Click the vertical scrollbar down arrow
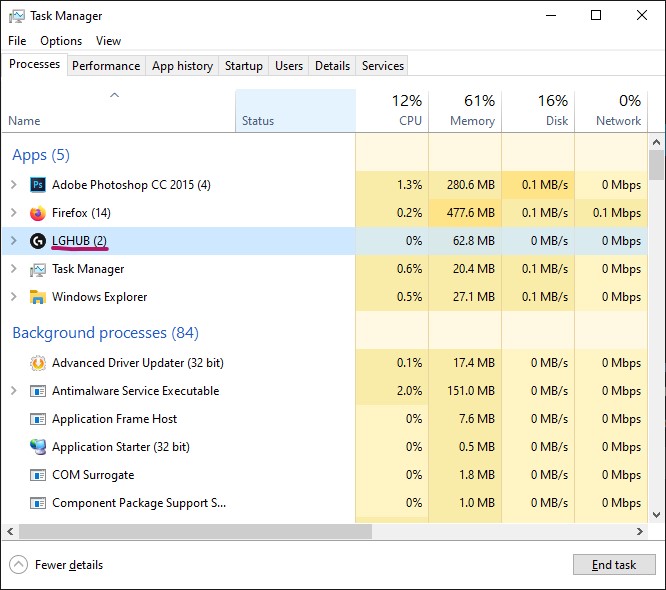 pyautogui.click(x=656, y=515)
